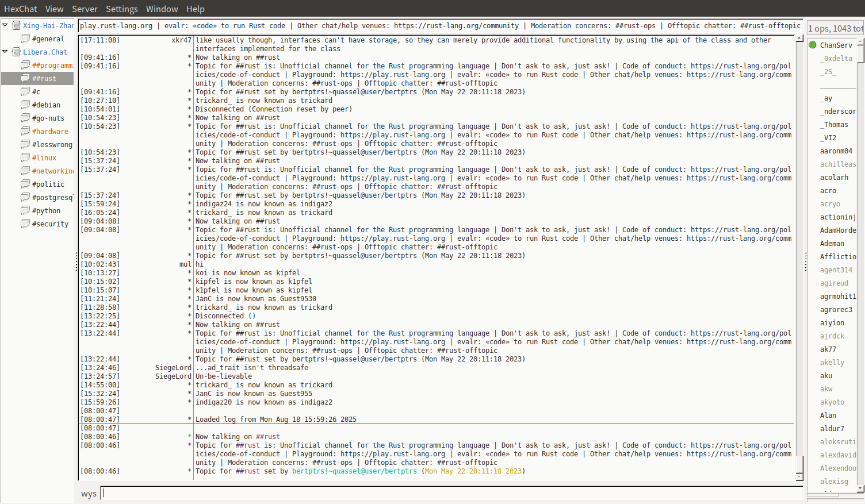Click the "Disconnected (Connection reset by peer)" line
865x504 pixels.
pos(274,109)
